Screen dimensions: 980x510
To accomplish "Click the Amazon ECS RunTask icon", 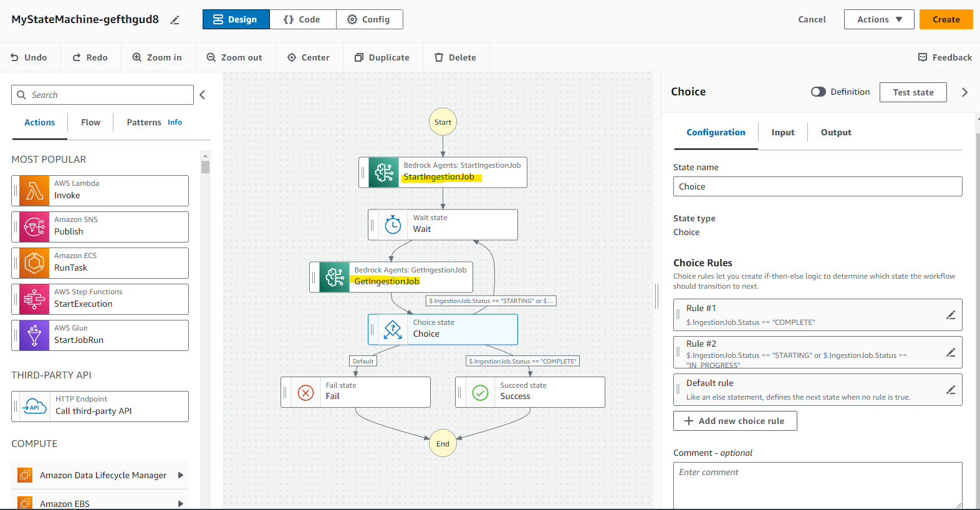I will (x=34, y=263).
